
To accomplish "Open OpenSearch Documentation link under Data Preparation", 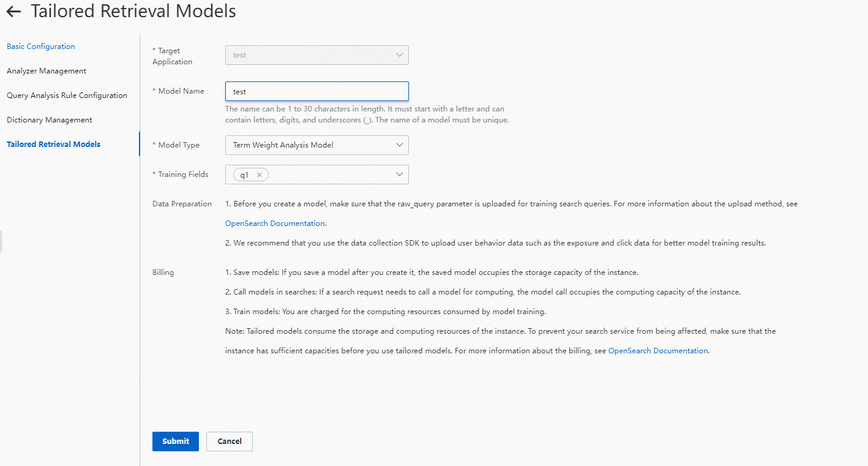I will pos(275,224).
